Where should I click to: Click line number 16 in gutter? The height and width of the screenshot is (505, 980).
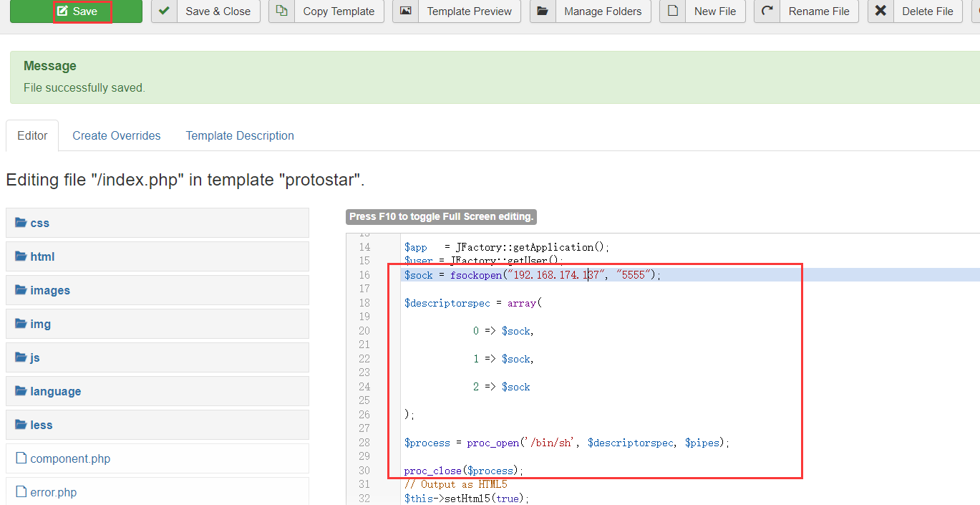pos(364,275)
